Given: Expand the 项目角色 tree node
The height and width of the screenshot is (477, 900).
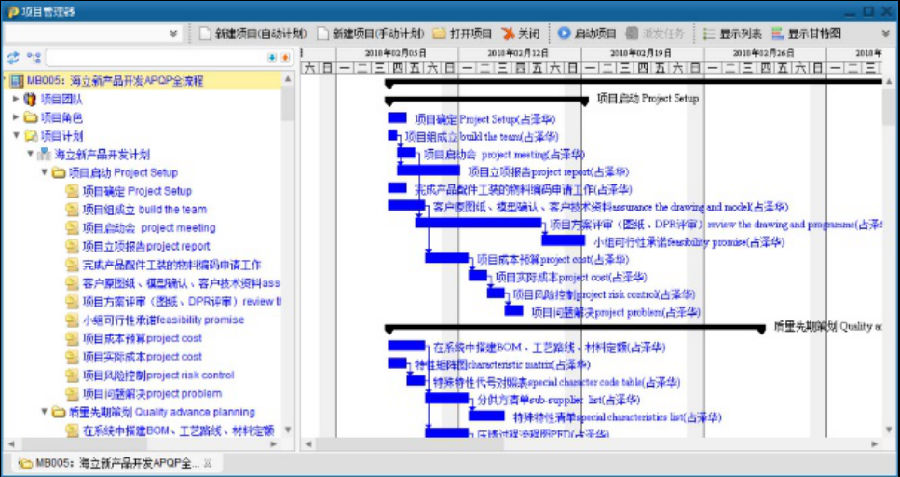Looking at the screenshot, I should pos(16,118).
